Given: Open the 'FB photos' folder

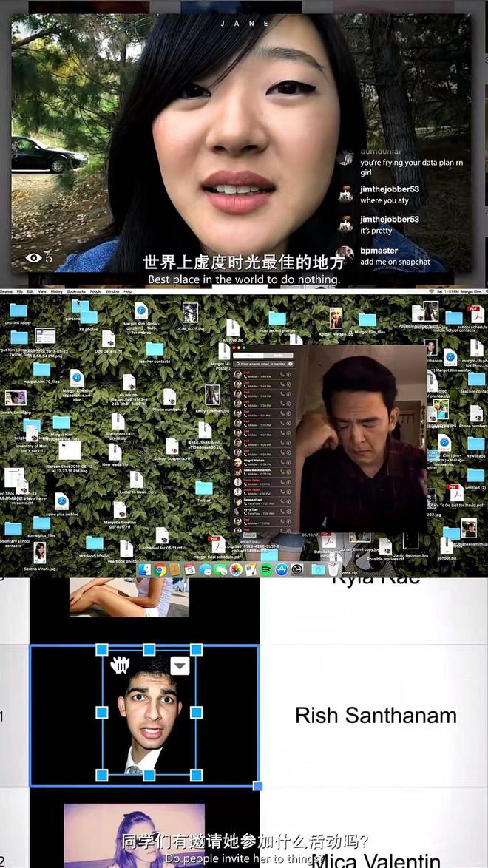Looking at the screenshot, I should 89,317.
